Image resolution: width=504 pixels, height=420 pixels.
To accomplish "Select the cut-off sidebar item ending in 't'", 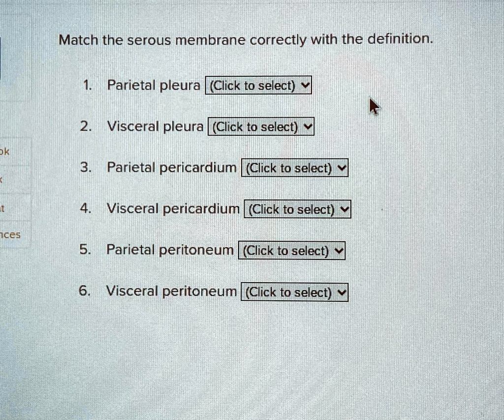I will [x=2, y=208].
